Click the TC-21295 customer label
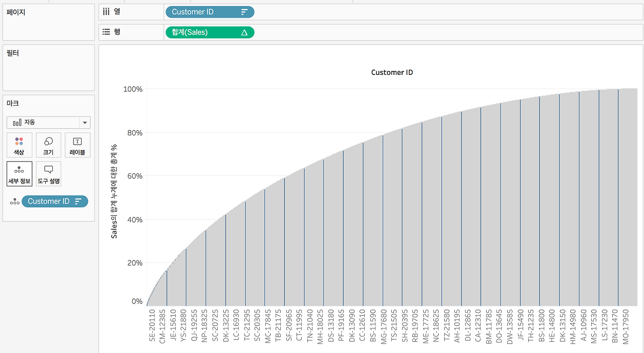The width and height of the screenshot is (644, 353). point(247,326)
